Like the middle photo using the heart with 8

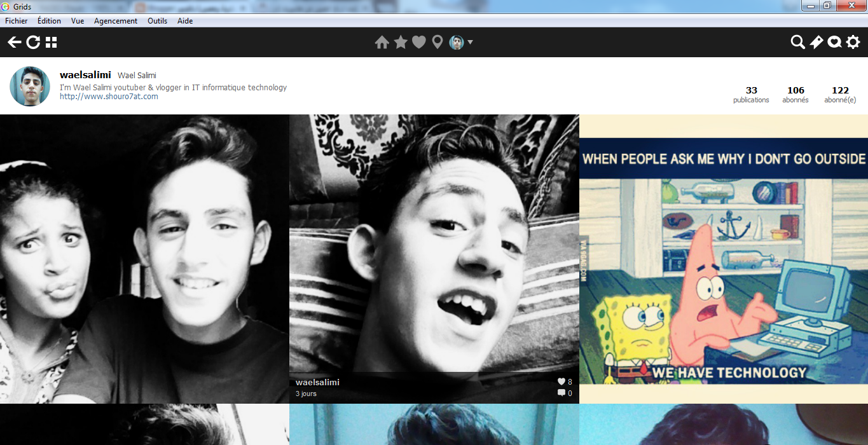click(561, 381)
